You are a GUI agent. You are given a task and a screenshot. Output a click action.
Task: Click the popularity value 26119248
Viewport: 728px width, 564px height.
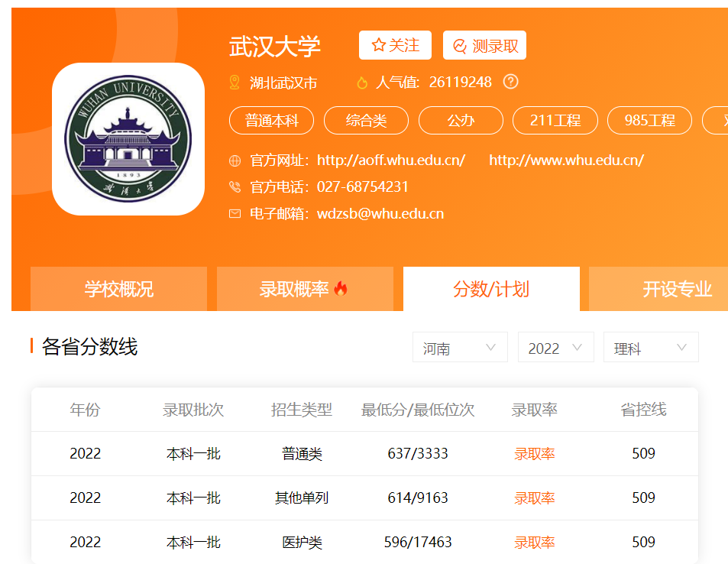pyautogui.click(x=460, y=82)
